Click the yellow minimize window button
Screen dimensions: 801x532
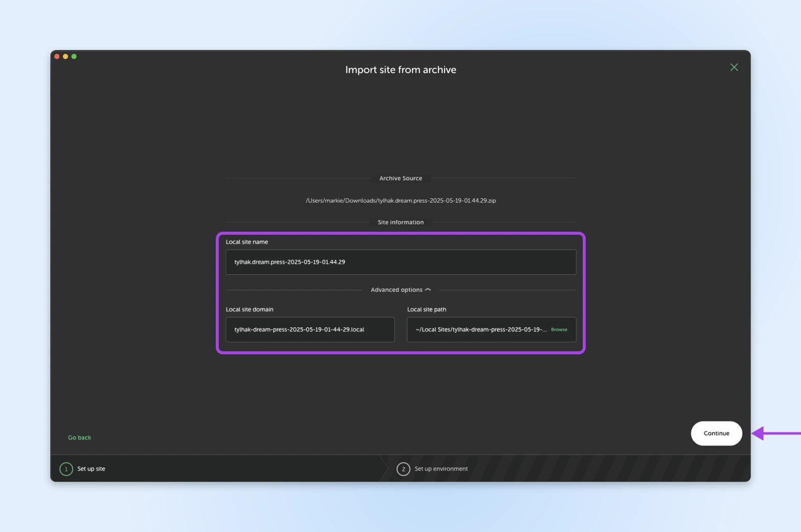coord(66,57)
